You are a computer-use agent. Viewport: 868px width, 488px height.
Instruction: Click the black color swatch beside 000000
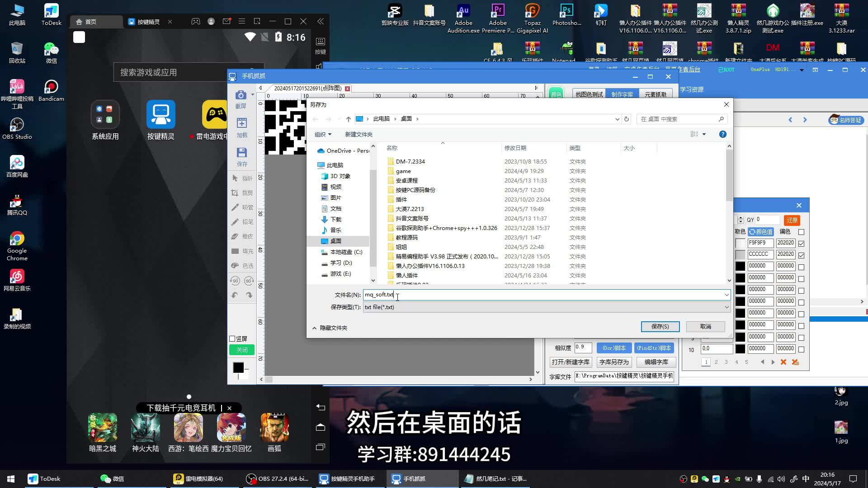740,266
